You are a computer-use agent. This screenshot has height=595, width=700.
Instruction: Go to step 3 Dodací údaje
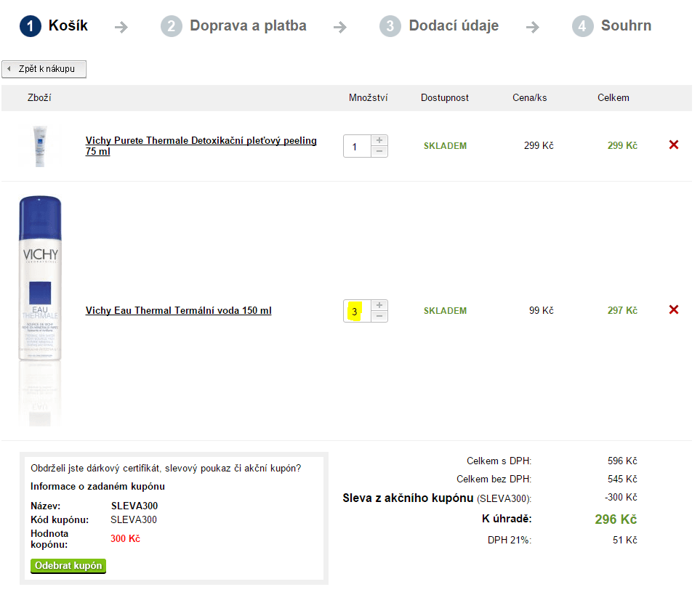(439, 26)
